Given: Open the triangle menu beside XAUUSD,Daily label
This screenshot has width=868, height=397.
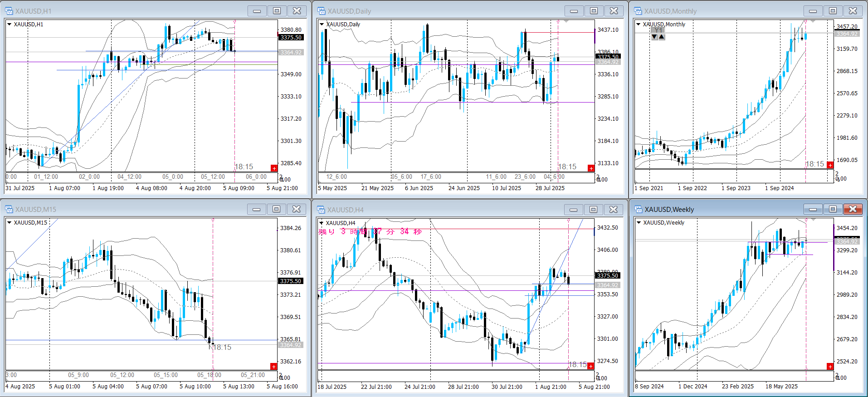Looking at the screenshot, I should click(322, 25).
